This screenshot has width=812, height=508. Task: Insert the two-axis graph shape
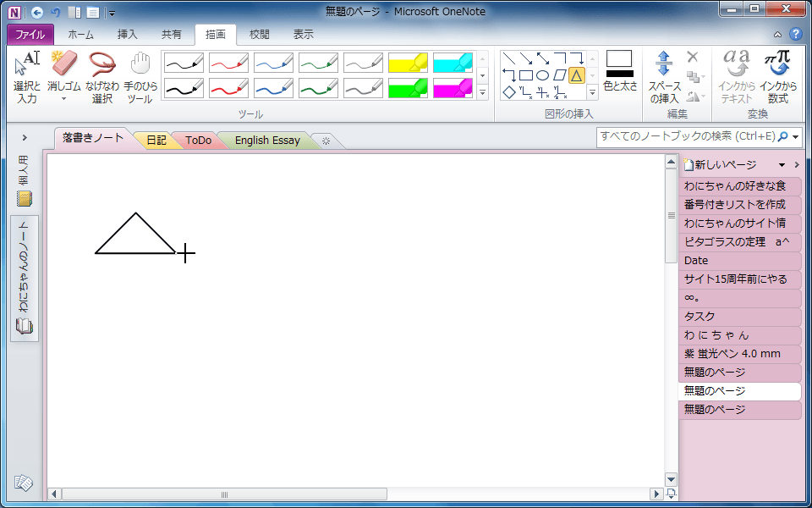(x=525, y=92)
